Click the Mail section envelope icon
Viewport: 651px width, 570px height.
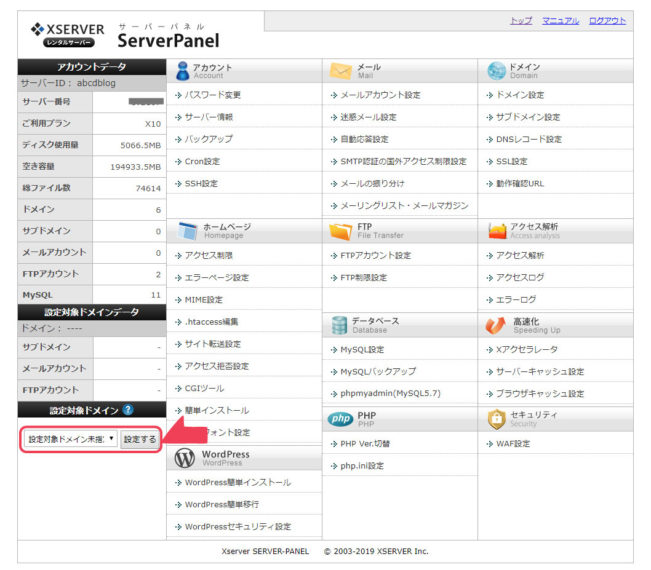pyautogui.click(x=340, y=71)
